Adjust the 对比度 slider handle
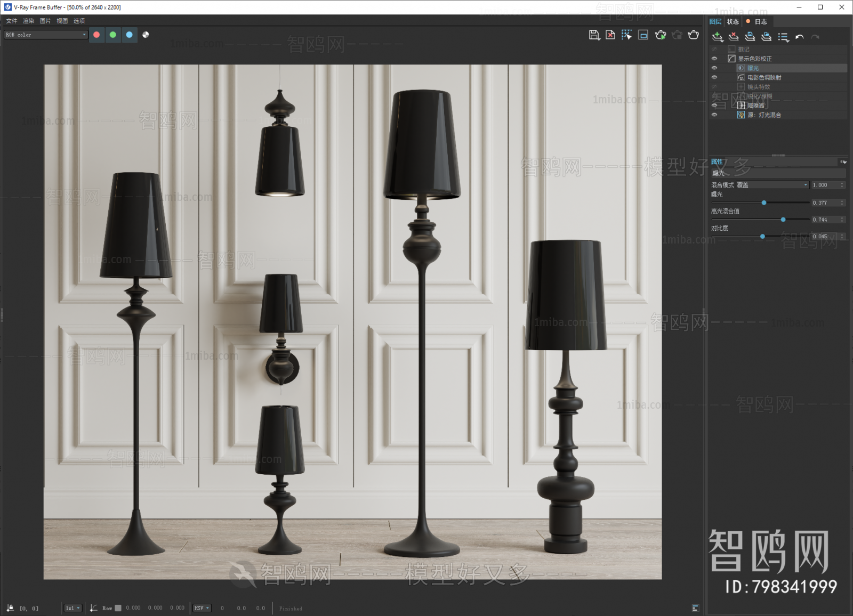The image size is (853, 616). click(x=762, y=237)
